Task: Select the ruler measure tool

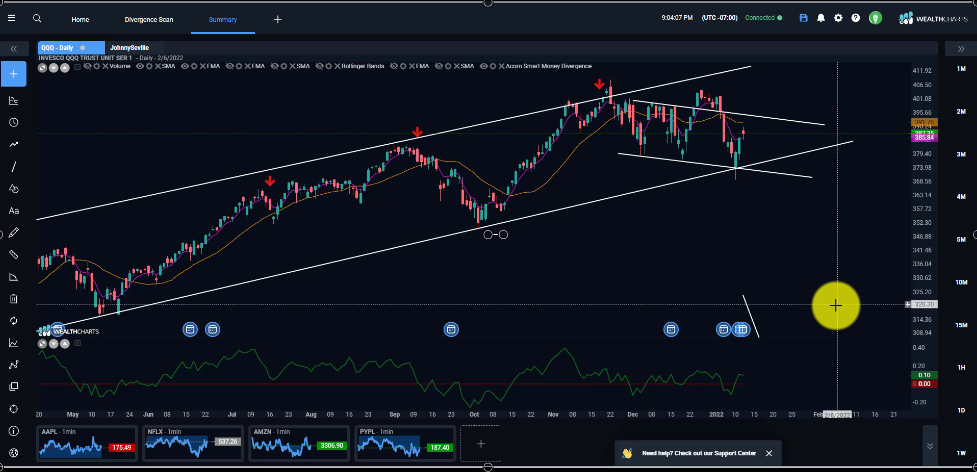Action: (x=14, y=255)
